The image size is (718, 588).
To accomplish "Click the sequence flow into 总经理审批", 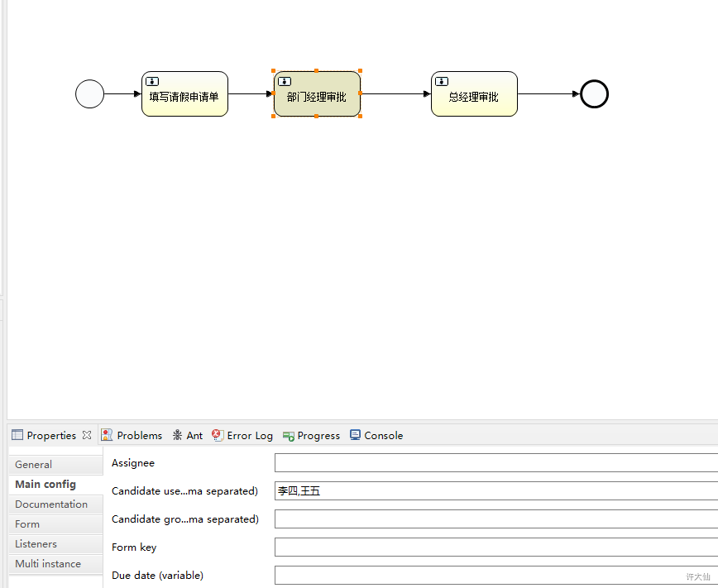I will click(395, 94).
